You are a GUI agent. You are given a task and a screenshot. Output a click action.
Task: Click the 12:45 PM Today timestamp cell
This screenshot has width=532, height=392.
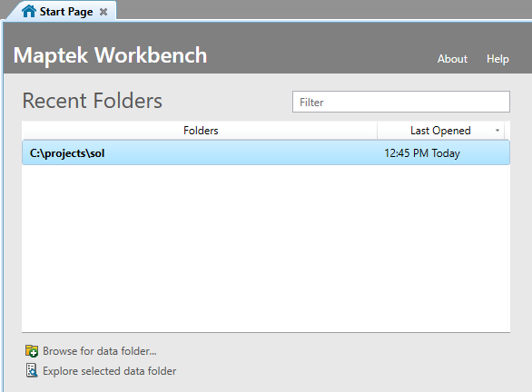tap(422, 153)
